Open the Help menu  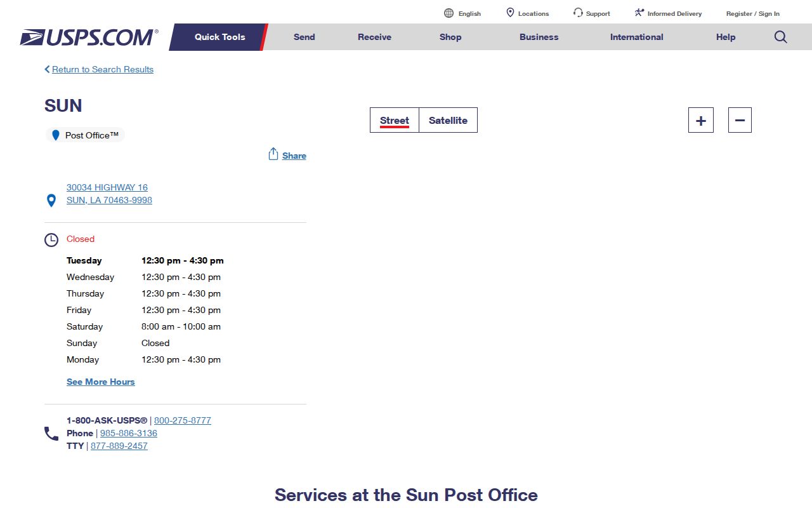(x=726, y=37)
